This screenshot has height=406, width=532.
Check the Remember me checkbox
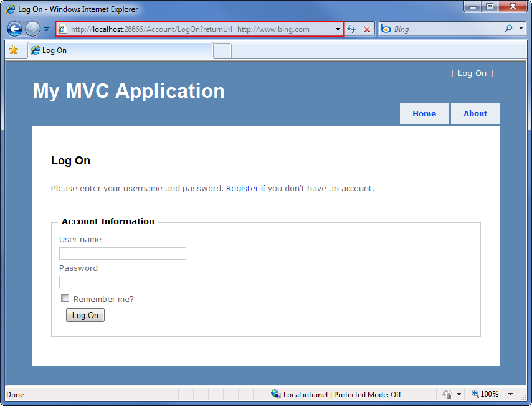[65, 298]
